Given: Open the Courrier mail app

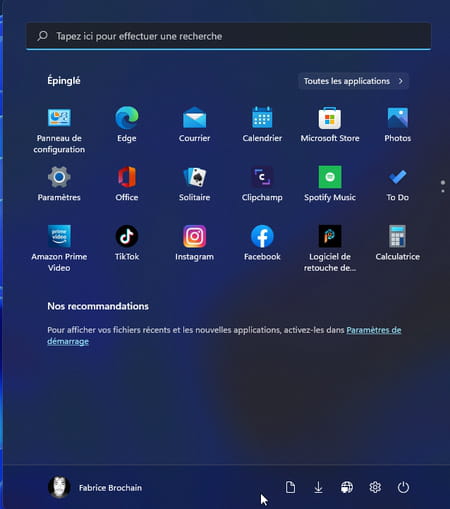Looking at the screenshot, I should pos(194,124).
